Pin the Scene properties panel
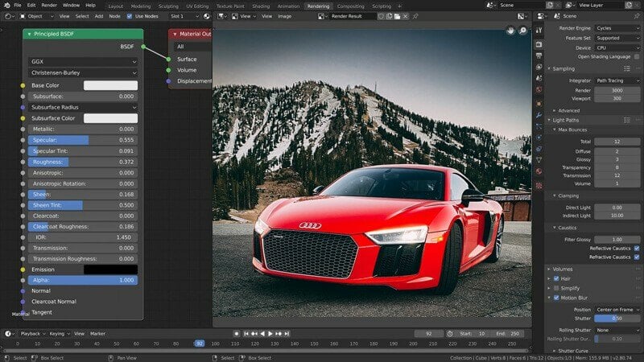This screenshot has width=644, height=362. pyautogui.click(x=638, y=15)
